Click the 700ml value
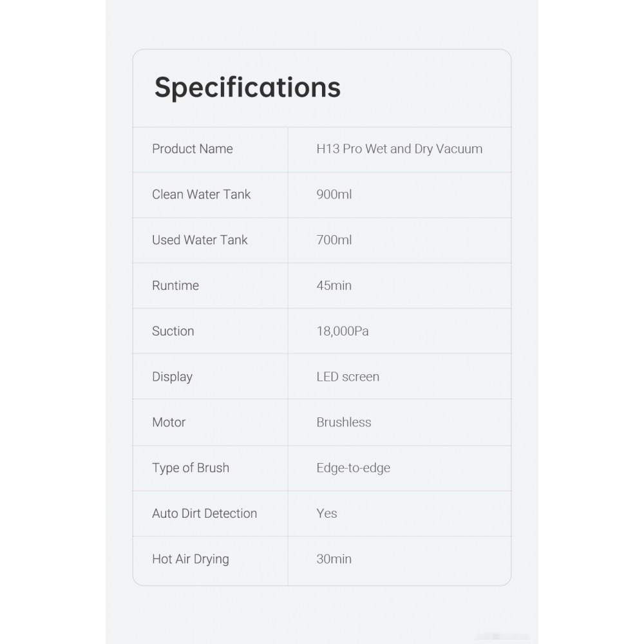This screenshot has height=644, width=644. (334, 240)
